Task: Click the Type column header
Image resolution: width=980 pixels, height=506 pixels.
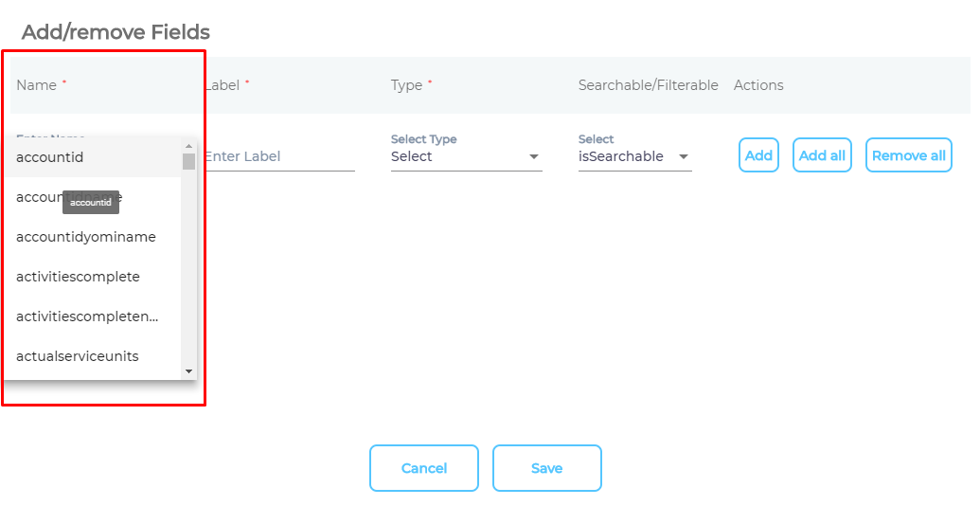Action: click(x=407, y=85)
